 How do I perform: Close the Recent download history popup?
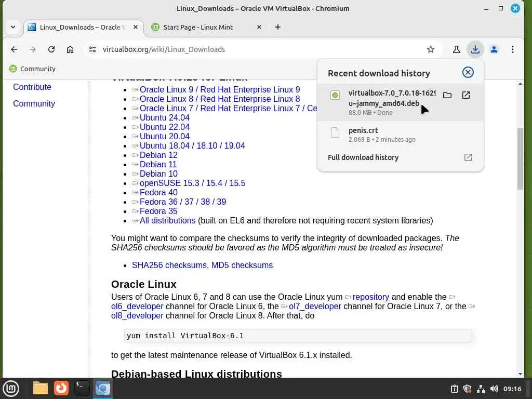(x=468, y=72)
